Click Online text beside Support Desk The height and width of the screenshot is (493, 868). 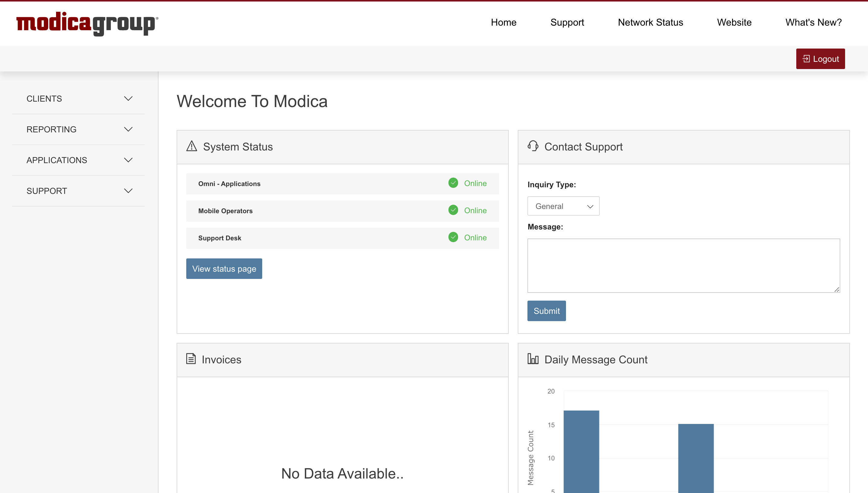click(475, 237)
